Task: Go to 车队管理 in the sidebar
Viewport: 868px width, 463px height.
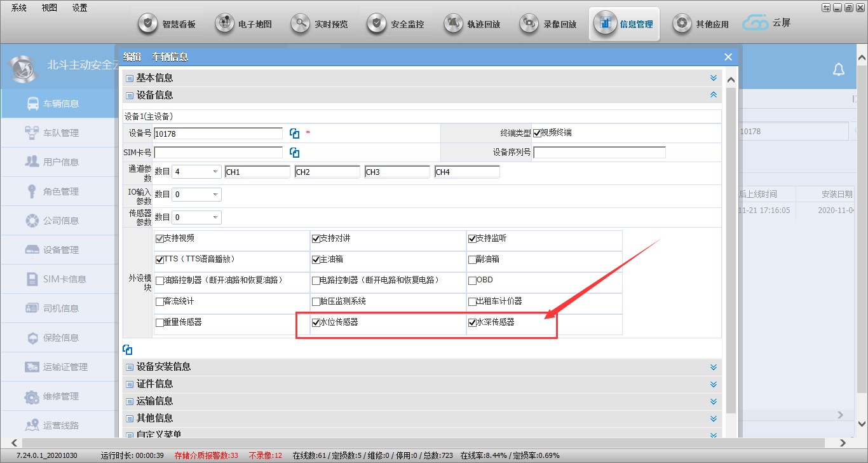Action: pyautogui.click(x=60, y=133)
